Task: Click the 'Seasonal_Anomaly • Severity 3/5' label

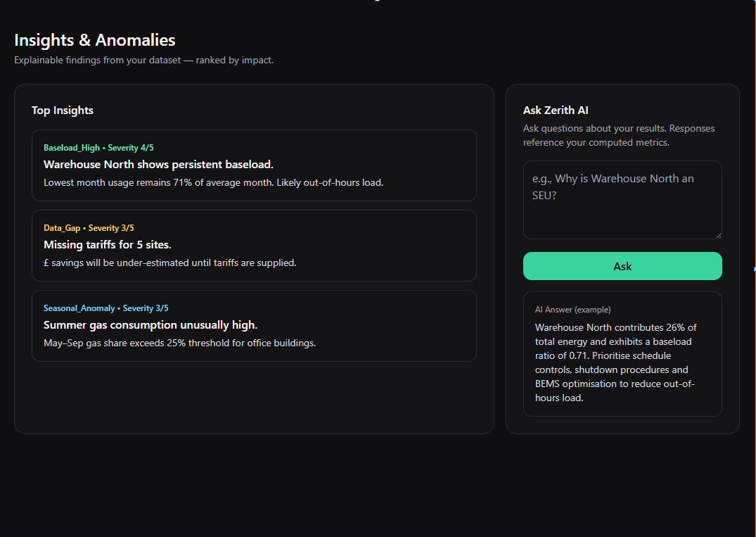Action: [105, 308]
